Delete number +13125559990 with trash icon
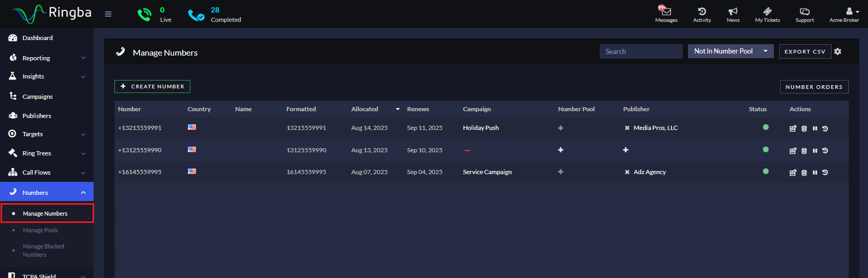Image resolution: width=868 pixels, height=278 pixels. pyautogui.click(x=804, y=151)
